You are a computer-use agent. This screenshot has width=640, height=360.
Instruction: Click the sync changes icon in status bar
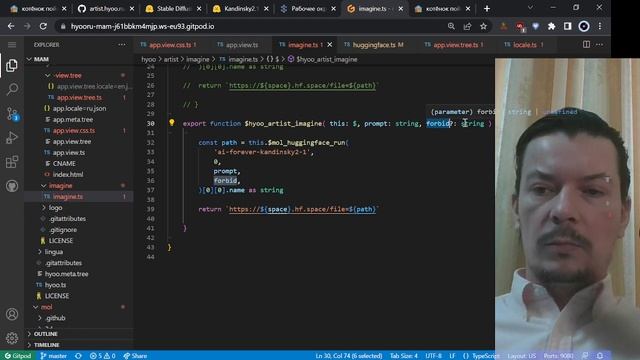(x=78, y=356)
